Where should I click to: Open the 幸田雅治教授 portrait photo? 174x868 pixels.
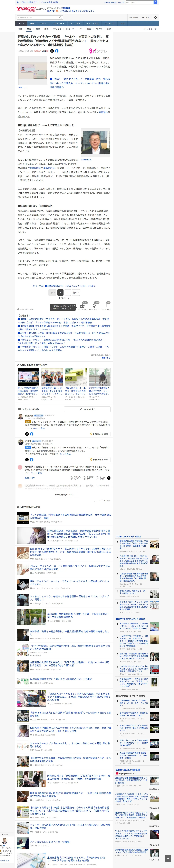point(95,143)
